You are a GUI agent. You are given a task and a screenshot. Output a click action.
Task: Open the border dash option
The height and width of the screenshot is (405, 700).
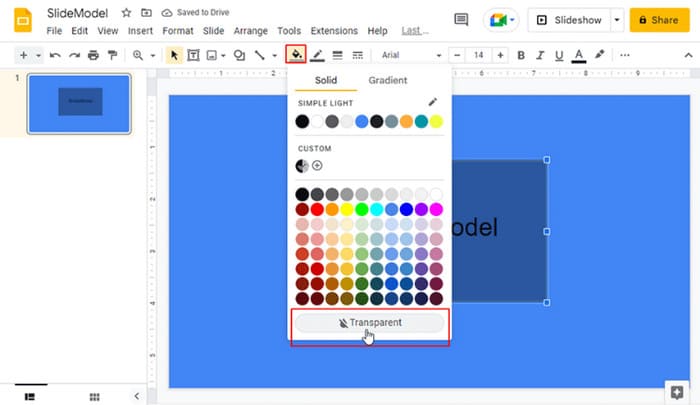pyautogui.click(x=358, y=55)
